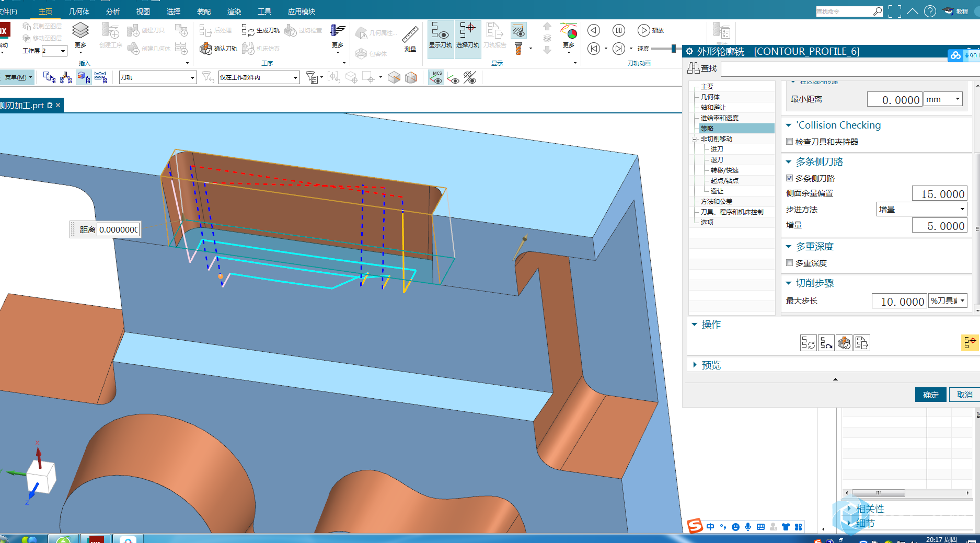Uncheck the 多条侧刀路 checkbox
The height and width of the screenshot is (543, 980).
[x=790, y=178]
